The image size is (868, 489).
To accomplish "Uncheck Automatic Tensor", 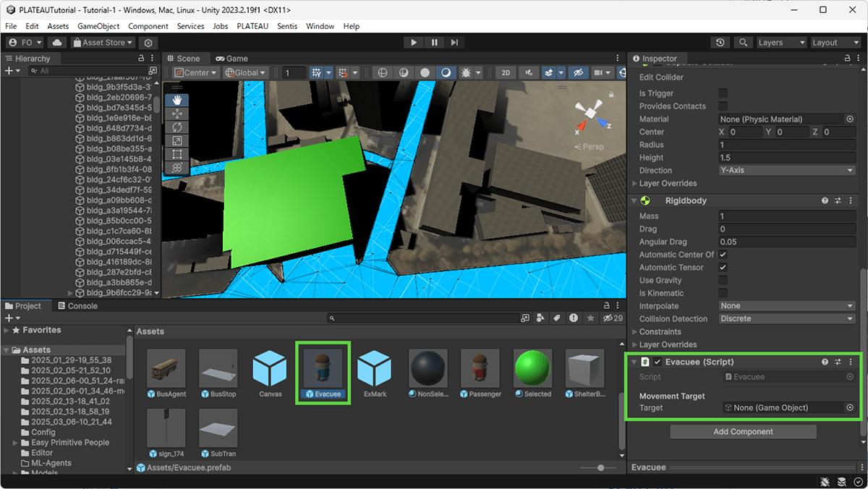I will pyautogui.click(x=723, y=268).
